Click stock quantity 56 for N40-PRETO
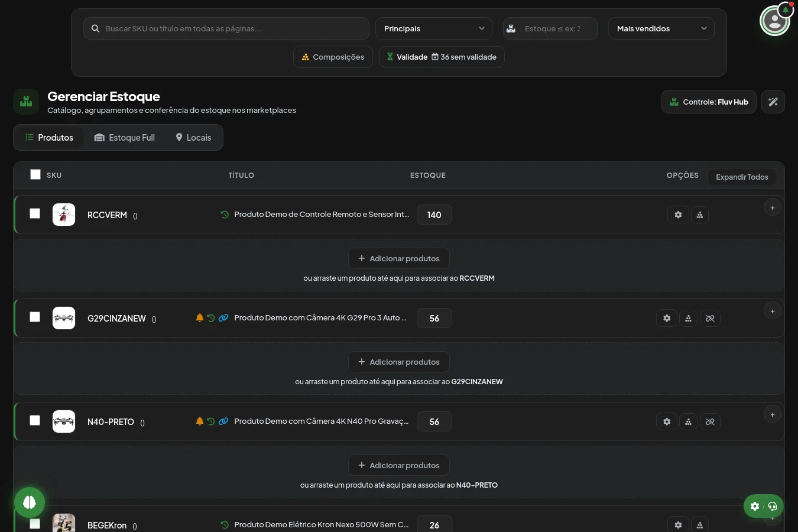Image resolution: width=798 pixels, height=532 pixels. pos(434,421)
